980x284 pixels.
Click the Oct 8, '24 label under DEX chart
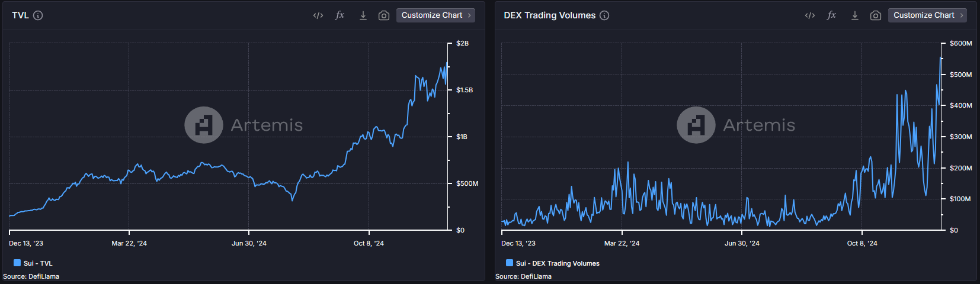[862, 243]
